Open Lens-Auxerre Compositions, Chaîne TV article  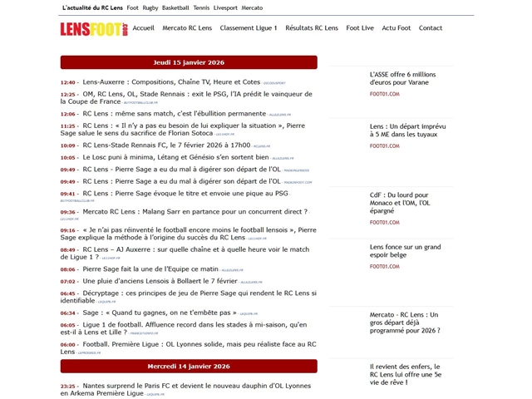171,82
